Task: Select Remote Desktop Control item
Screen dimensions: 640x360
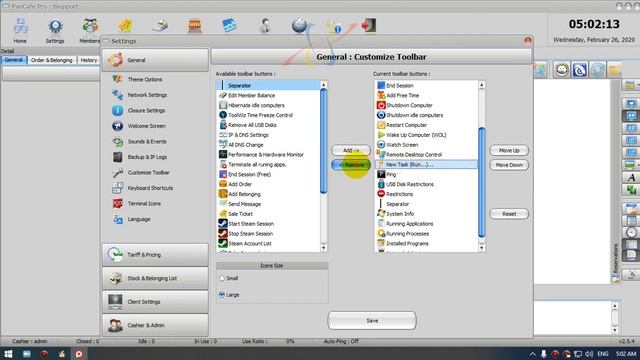Action: coord(427,155)
